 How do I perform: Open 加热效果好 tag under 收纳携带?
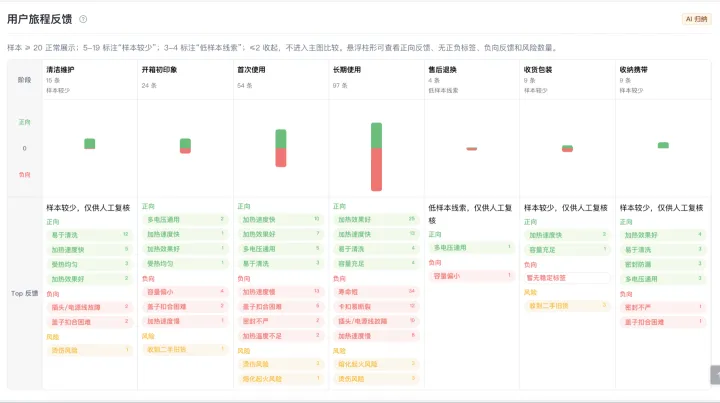click(663, 235)
